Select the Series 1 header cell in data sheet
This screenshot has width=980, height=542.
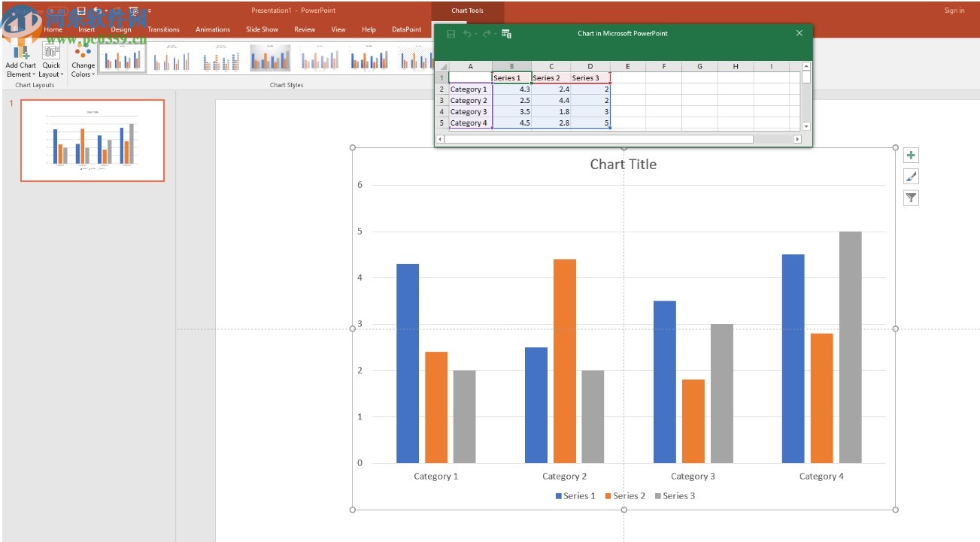(511, 77)
